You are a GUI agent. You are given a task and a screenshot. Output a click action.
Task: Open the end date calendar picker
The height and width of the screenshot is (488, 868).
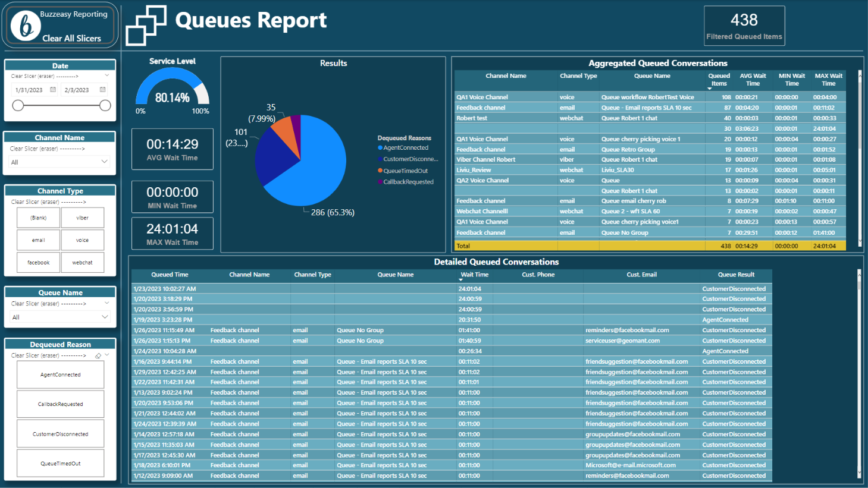pos(103,89)
